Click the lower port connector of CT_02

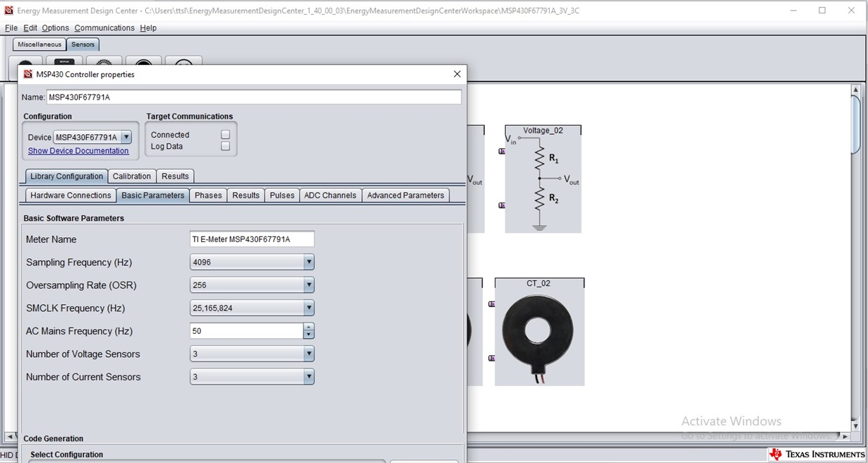[492, 359]
